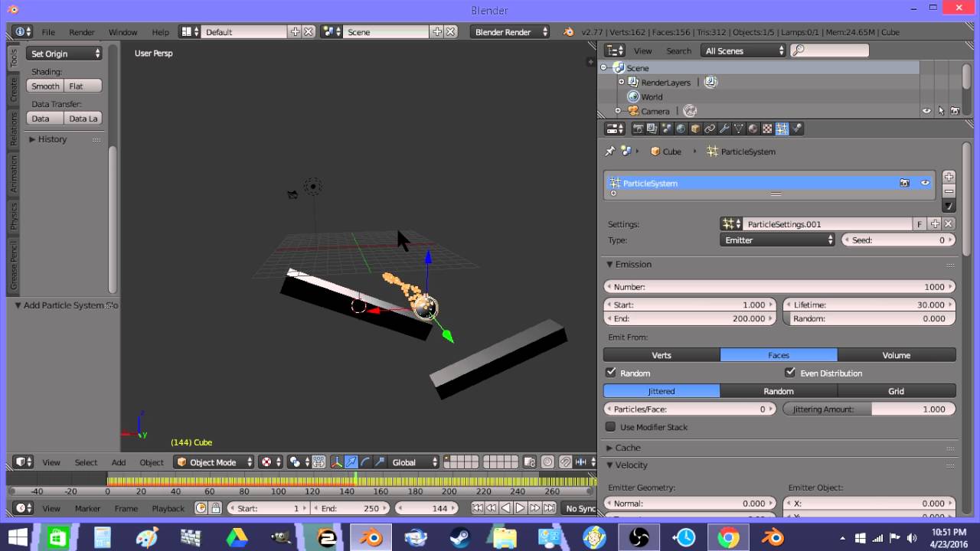Click the Flat shading button
This screenshot has width=980, height=551.
[83, 86]
